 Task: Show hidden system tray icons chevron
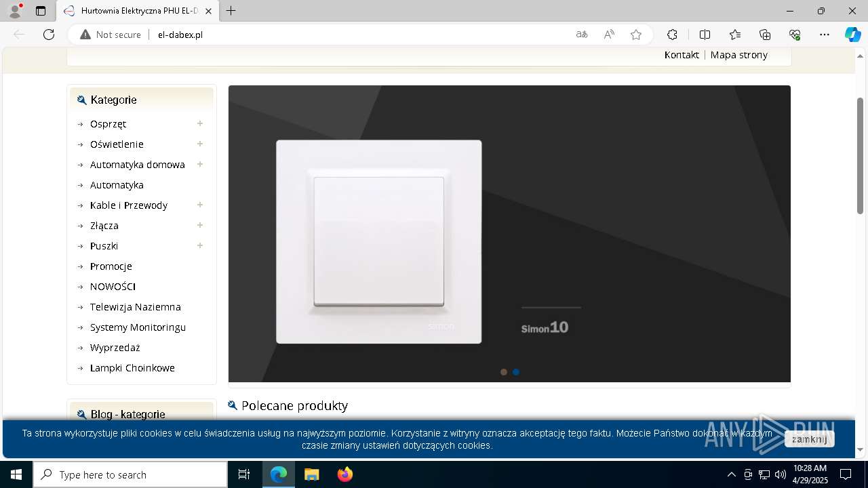(x=731, y=474)
